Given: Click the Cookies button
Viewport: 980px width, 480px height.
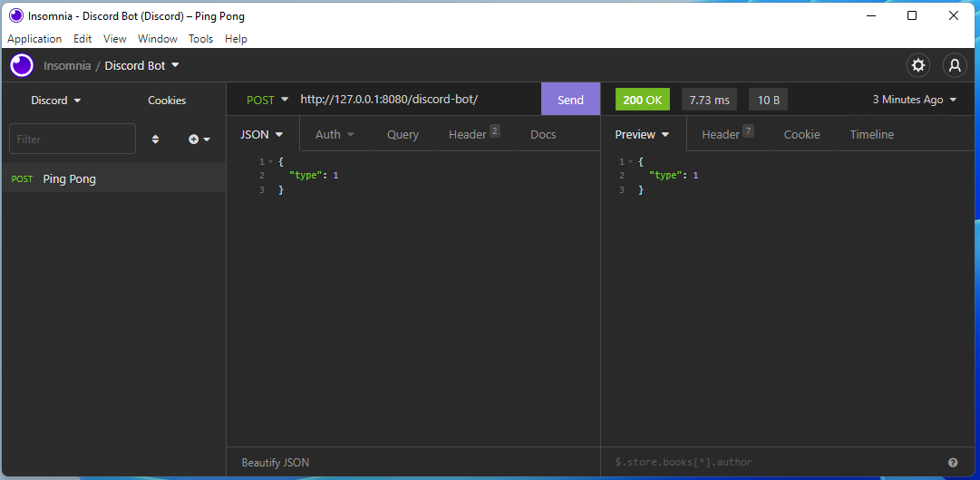Looking at the screenshot, I should point(167,101).
